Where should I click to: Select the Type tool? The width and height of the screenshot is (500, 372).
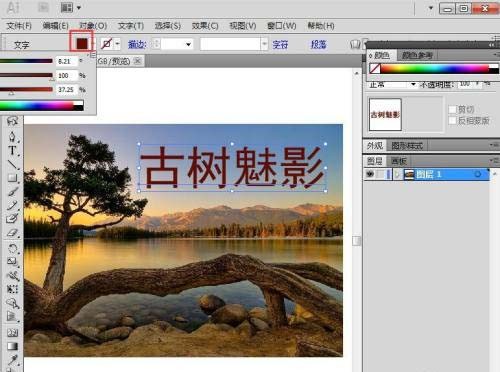(x=12, y=150)
